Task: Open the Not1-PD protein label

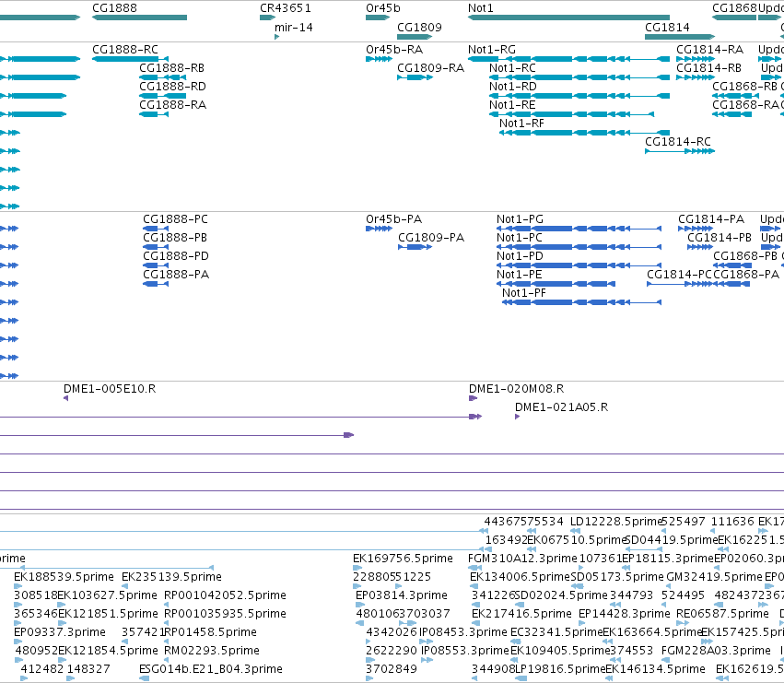Action: click(x=520, y=256)
